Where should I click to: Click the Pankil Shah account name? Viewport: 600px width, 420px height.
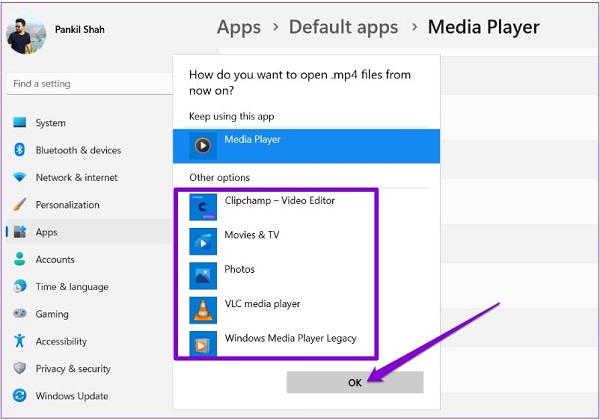80,29
